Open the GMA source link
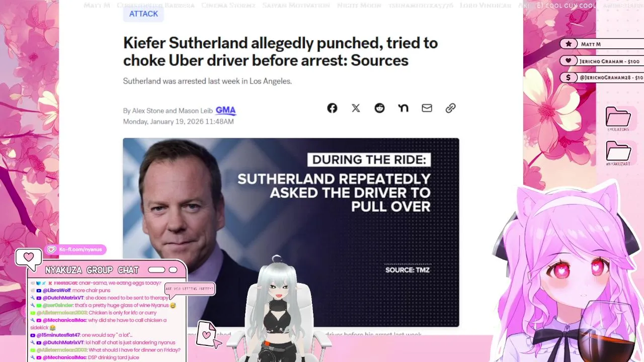Image resolution: width=644 pixels, height=362 pixels. pyautogui.click(x=225, y=110)
